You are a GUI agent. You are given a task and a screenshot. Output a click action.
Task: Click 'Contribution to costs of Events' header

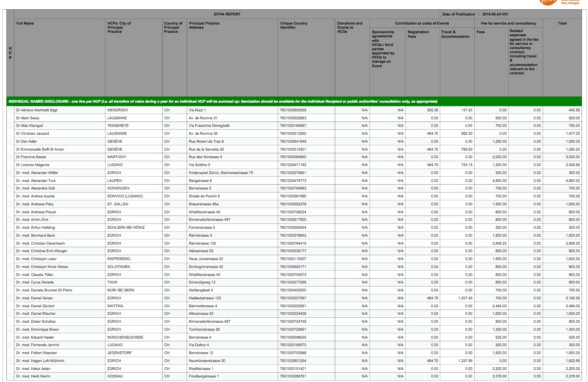click(422, 23)
